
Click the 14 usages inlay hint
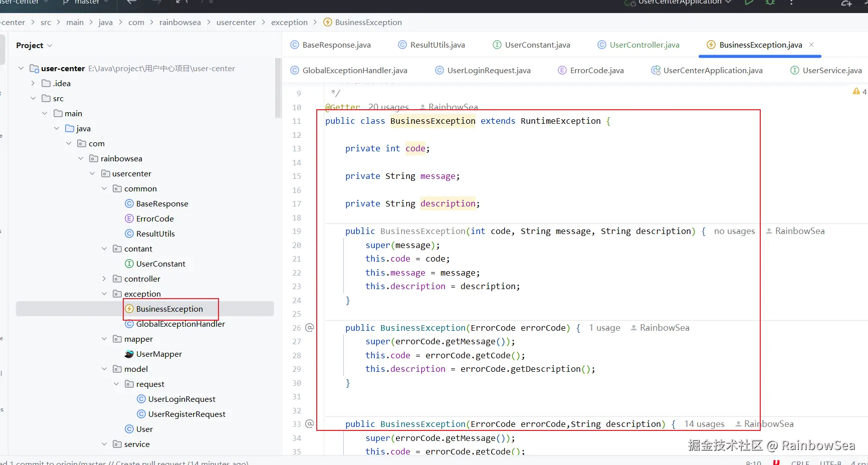[x=704, y=424]
